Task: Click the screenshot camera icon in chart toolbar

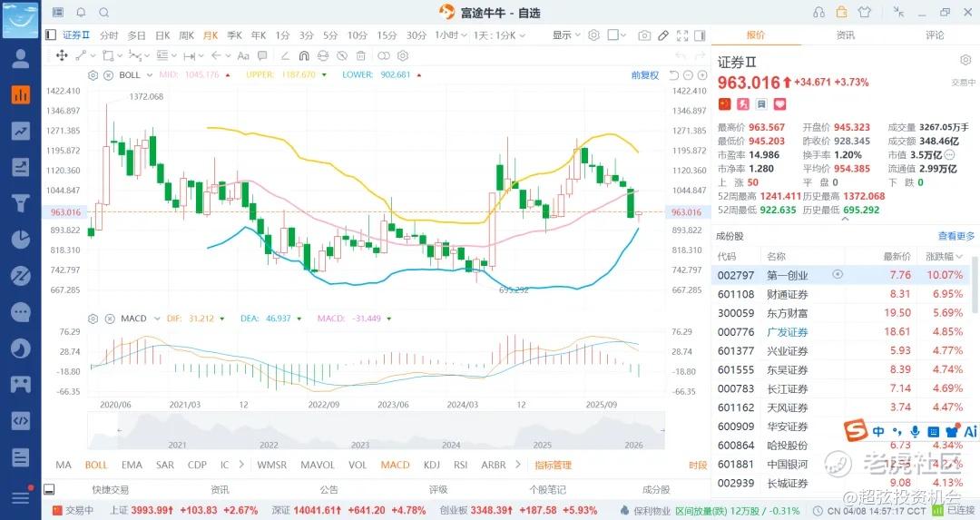Action: coord(644,35)
